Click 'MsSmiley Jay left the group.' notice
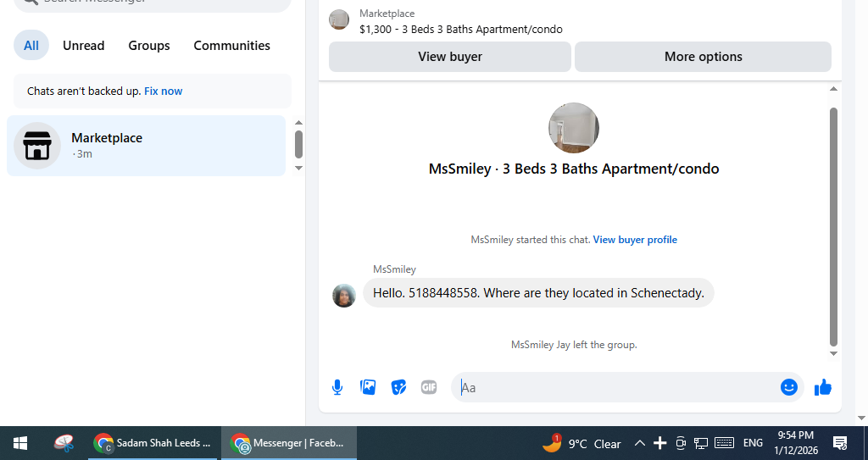Image resolution: width=868 pixels, height=460 pixels. tap(574, 345)
